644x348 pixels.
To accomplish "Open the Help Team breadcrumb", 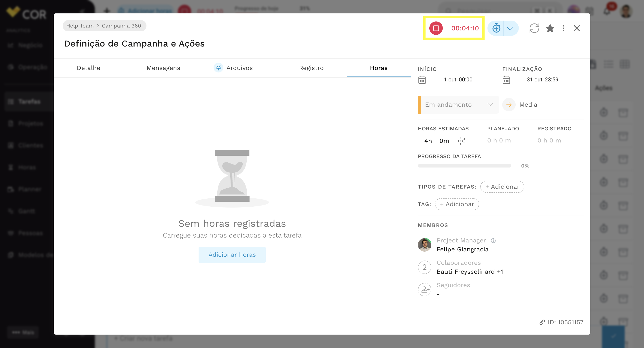I will click(x=80, y=26).
